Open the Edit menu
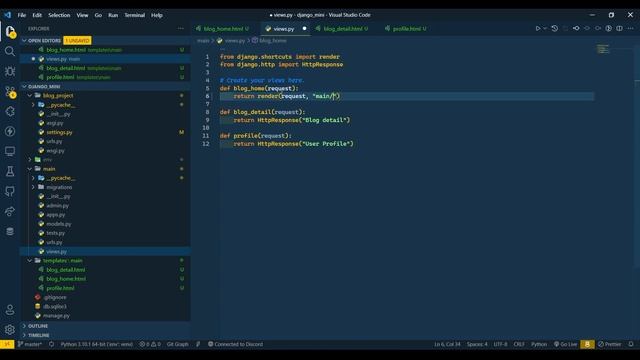Image resolution: width=640 pixels, height=360 pixels. coord(37,15)
